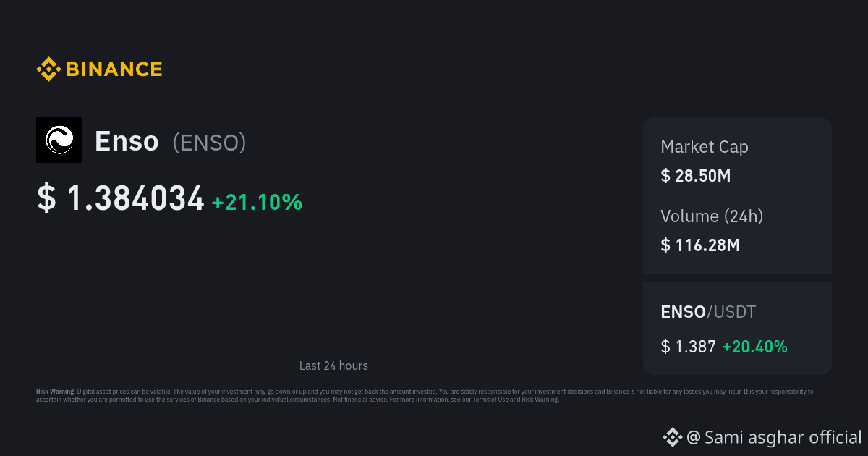Viewport: 868px width, 456px height.
Task: Click the Last 24 hours label
Action: click(333, 366)
